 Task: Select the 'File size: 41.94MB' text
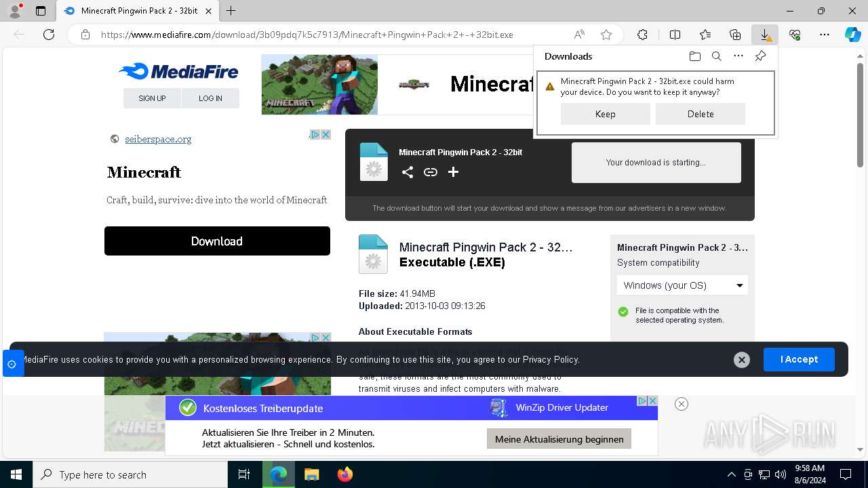(x=397, y=293)
